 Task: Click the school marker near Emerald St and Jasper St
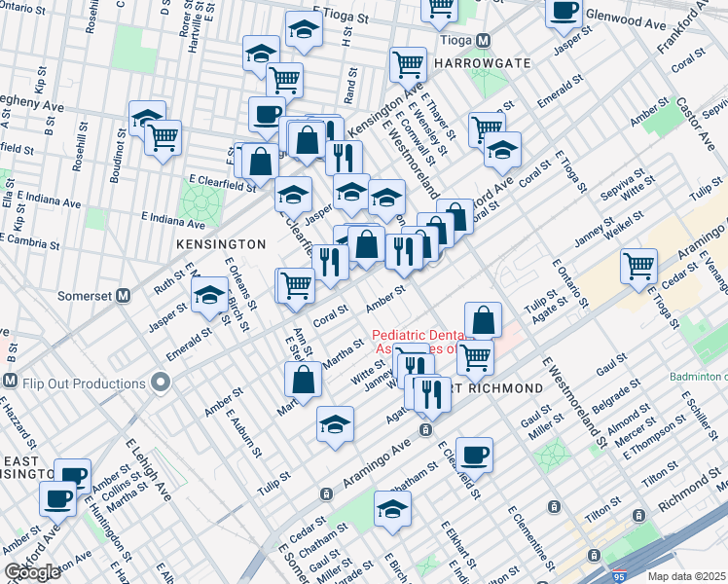(210, 295)
